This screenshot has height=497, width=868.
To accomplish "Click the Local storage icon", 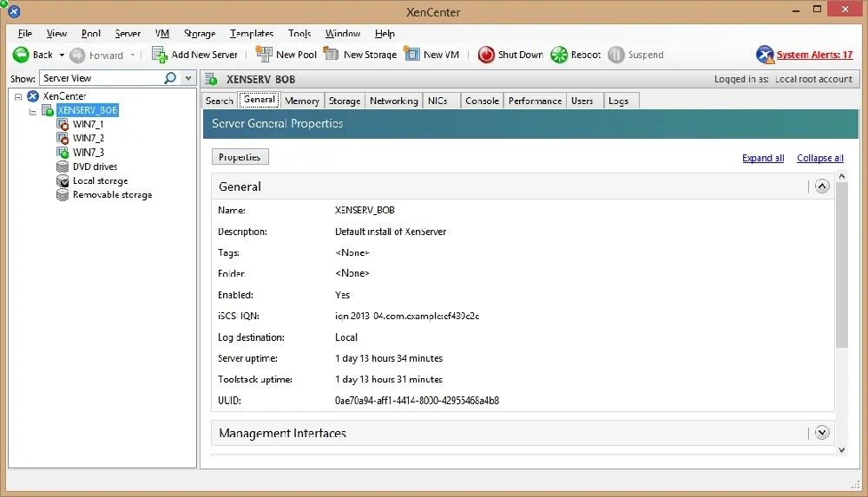I will click(x=62, y=181).
